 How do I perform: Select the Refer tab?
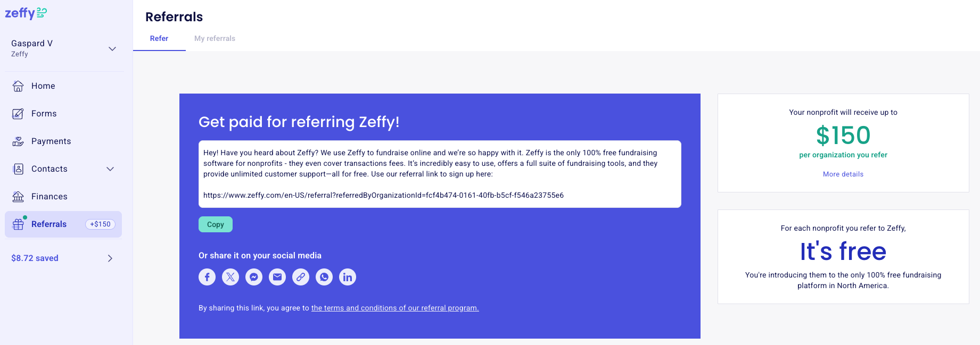[159, 38]
